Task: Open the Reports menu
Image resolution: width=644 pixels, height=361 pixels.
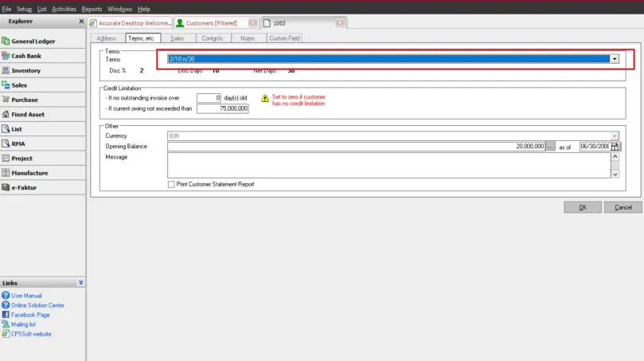Action: pos(92,9)
